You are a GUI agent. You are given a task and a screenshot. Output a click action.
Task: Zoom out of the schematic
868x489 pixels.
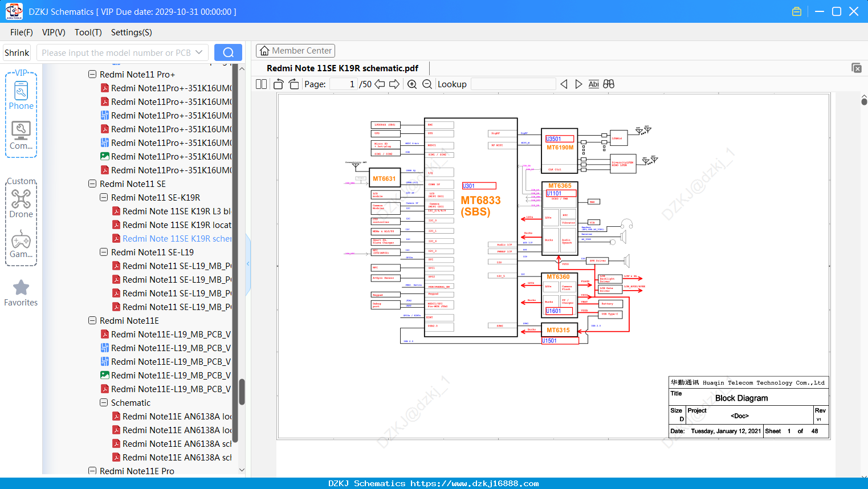pyautogui.click(x=427, y=84)
